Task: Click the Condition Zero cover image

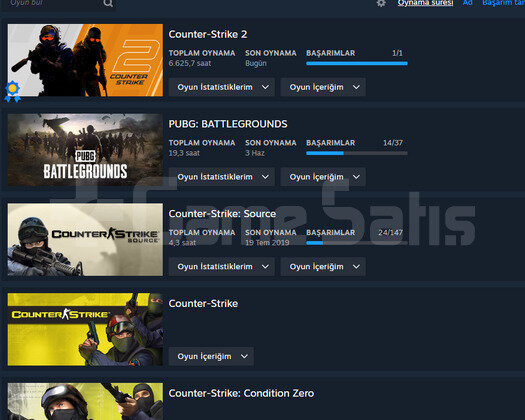Action: (85, 401)
